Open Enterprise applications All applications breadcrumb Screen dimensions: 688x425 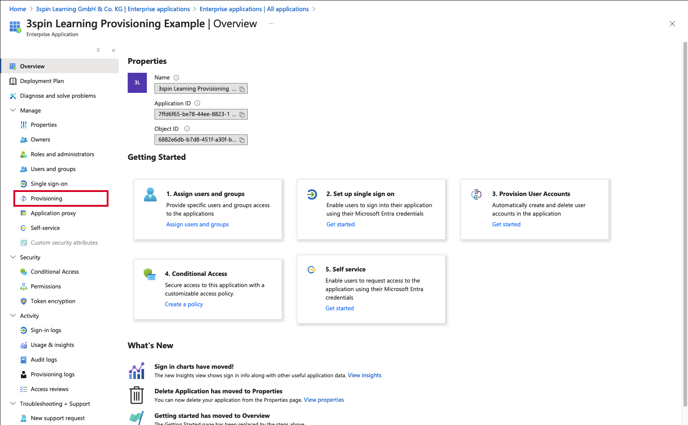coord(254,9)
